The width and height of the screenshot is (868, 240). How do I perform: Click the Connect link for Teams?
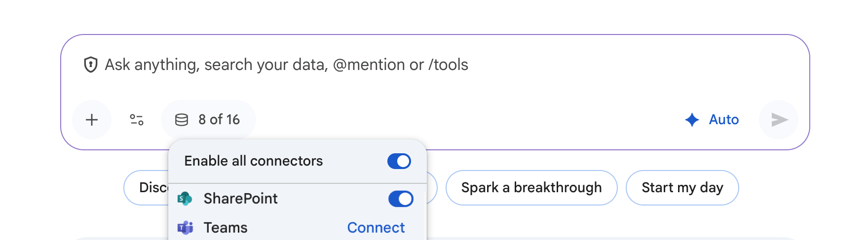(x=376, y=228)
